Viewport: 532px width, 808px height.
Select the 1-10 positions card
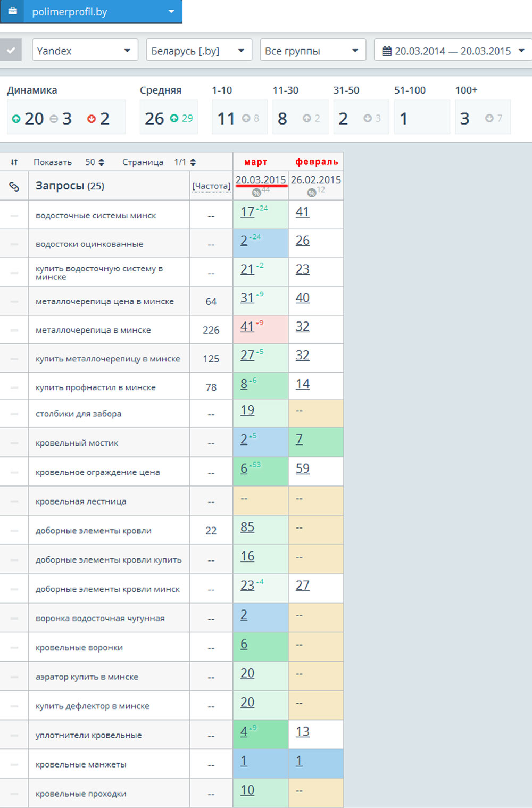(x=239, y=117)
